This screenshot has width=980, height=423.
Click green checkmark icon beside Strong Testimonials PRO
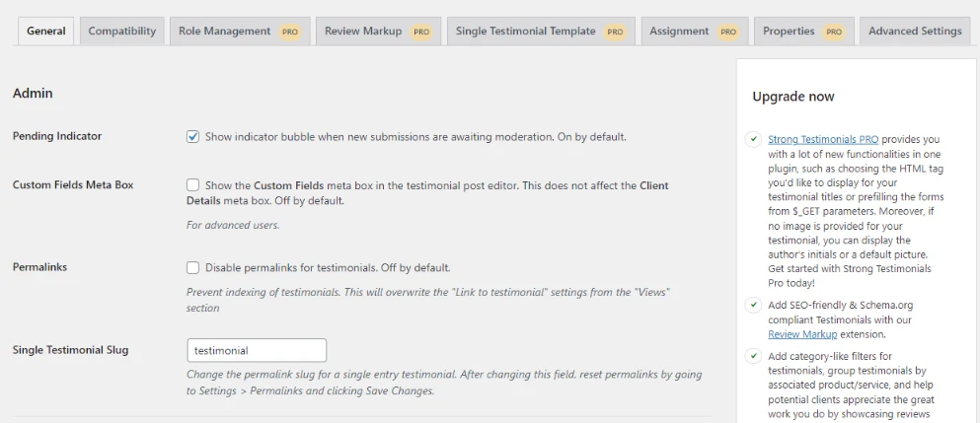point(753,139)
